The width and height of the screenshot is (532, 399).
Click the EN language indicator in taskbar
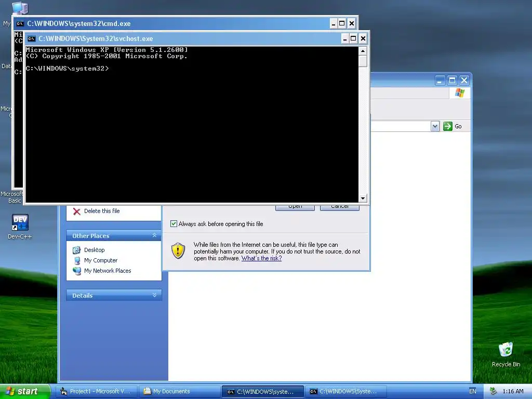pyautogui.click(x=473, y=391)
